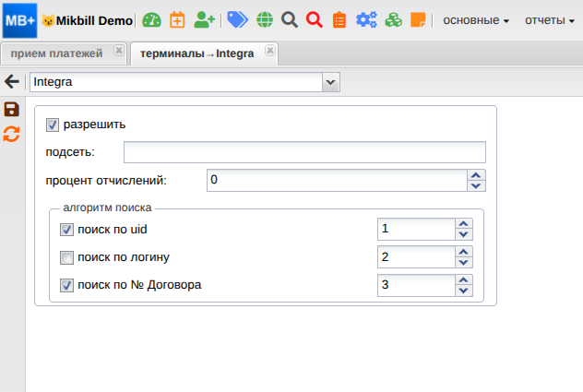Click the back arrow icon
Viewport: 583px width, 392px height.
click(x=12, y=81)
